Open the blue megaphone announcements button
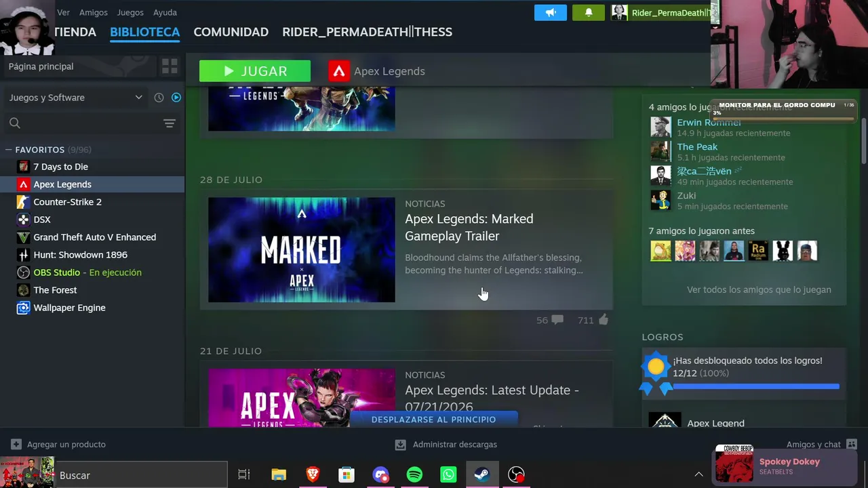This screenshot has width=868, height=488. [550, 13]
